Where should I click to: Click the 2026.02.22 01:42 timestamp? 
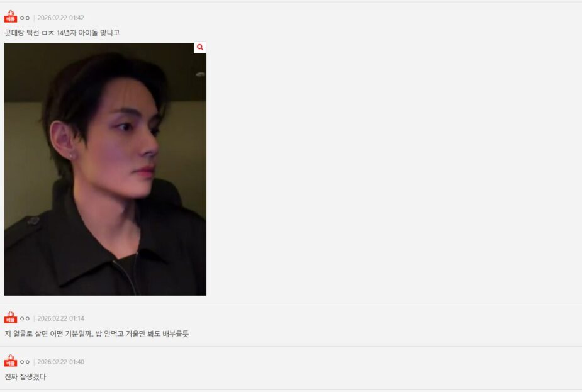(61, 18)
